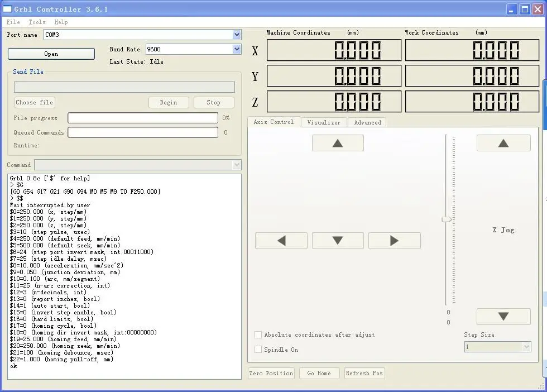
Task: Click the Queued Commands bar
Action: point(143,132)
